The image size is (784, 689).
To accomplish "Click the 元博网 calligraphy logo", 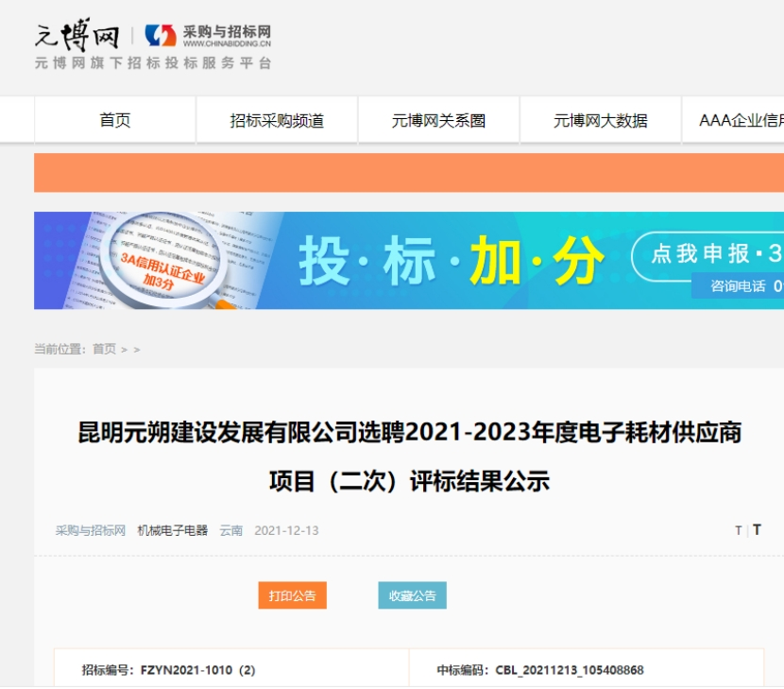I will [x=77, y=36].
